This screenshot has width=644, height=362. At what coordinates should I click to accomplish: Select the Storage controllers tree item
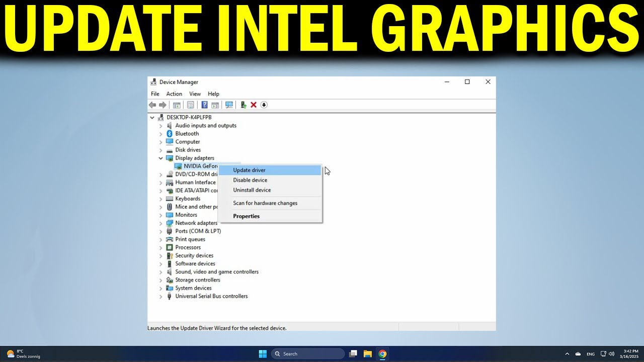[198, 280]
